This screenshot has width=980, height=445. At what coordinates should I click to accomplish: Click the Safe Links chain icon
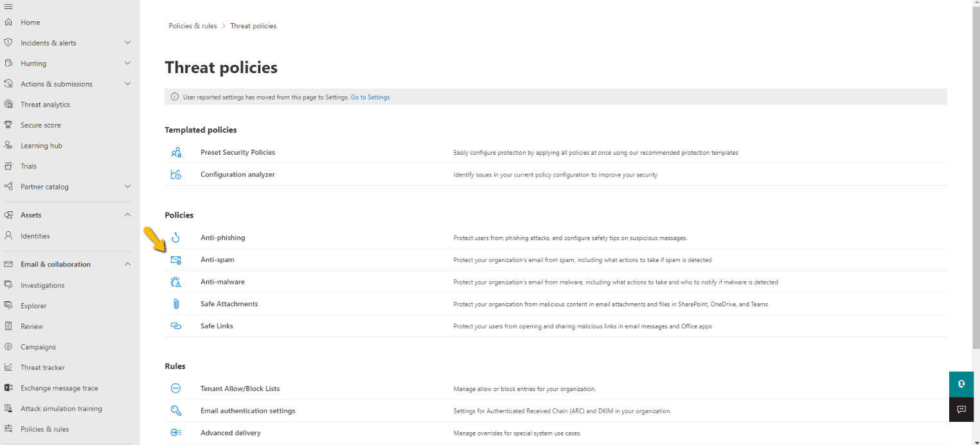click(x=176, y=326)
